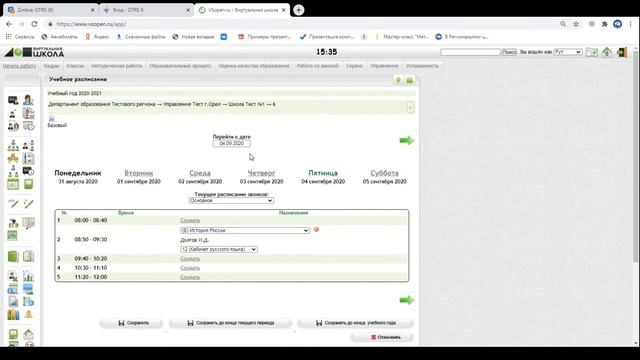Click Создать for lesson 1 at 08:00

[x=190, y=220]
